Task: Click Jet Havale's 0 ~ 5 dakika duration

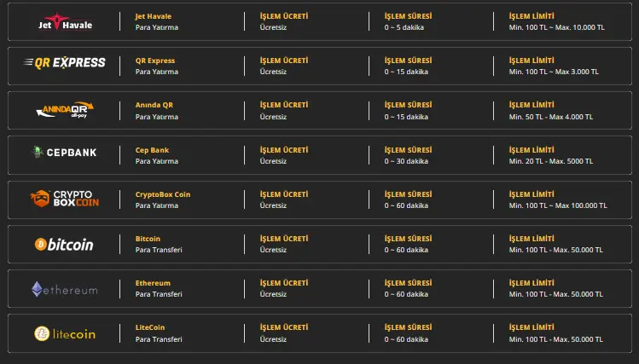Action: pos(404,27)
